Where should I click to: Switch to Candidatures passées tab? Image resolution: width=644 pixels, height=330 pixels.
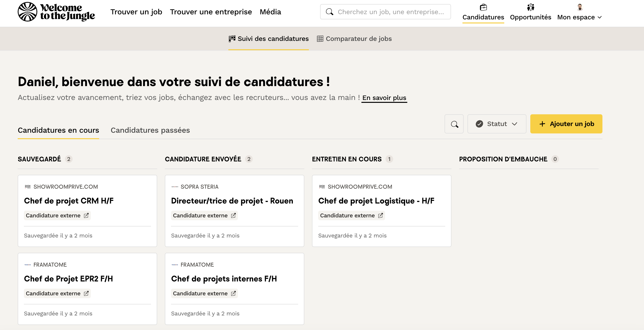click(x=150, y=130)
